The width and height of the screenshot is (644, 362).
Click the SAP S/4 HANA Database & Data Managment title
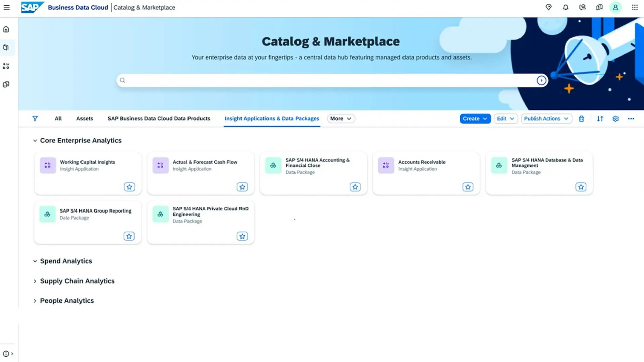tap(547, 163)
